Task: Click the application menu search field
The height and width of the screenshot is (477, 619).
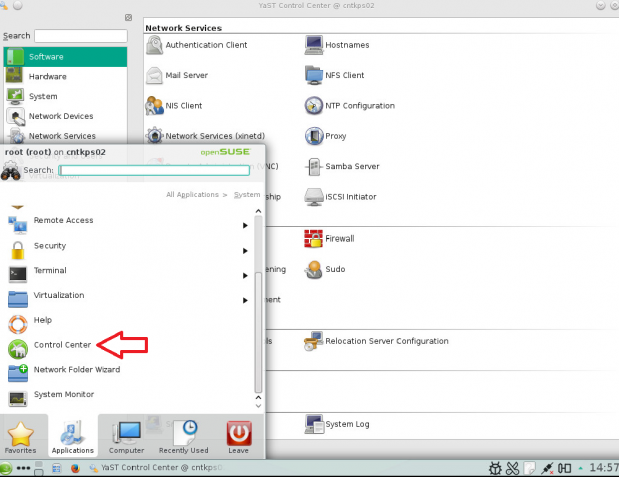Action: [x=153, y=170]
